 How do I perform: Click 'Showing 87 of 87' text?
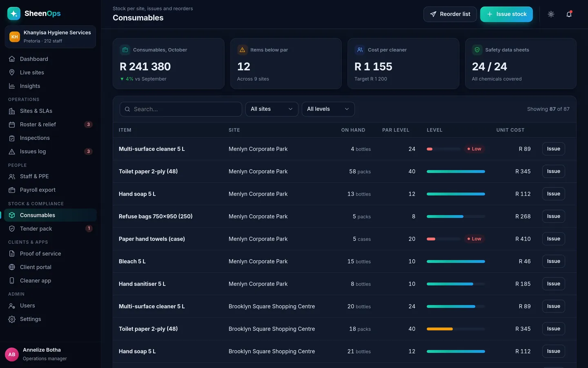click(x=548, y=109)
